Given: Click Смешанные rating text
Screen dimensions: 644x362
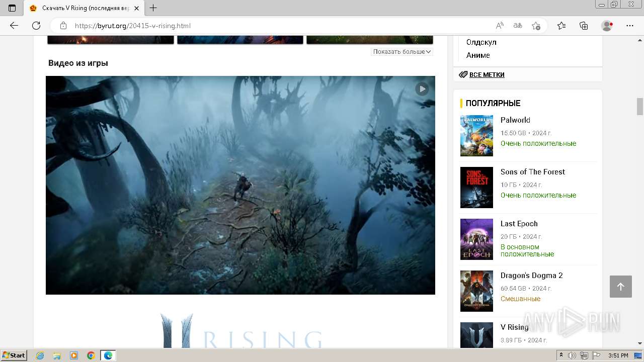Looking at the screenshot, I should [520, 299].
